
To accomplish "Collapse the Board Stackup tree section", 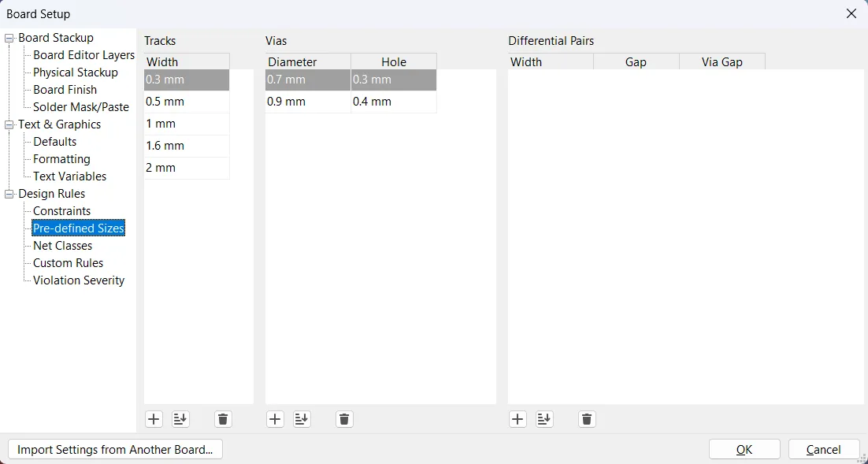I will [x=9, y=38].
